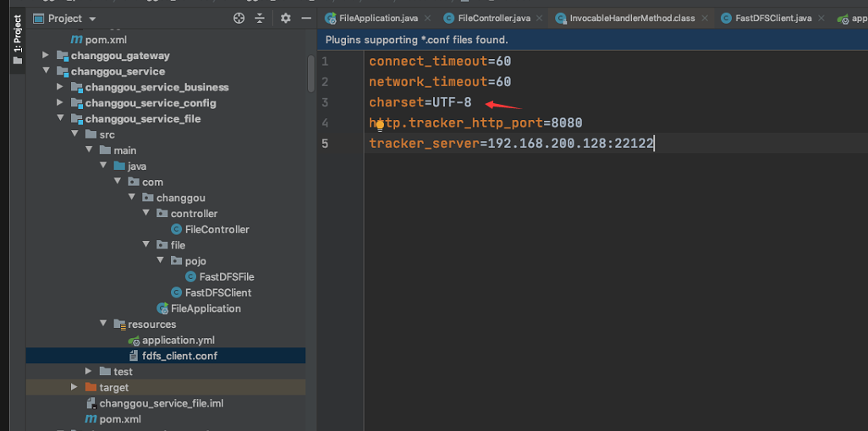Click on the network_timeout=60 line
This screenshot has width=868, height=431.
click(x=440, y=82)
